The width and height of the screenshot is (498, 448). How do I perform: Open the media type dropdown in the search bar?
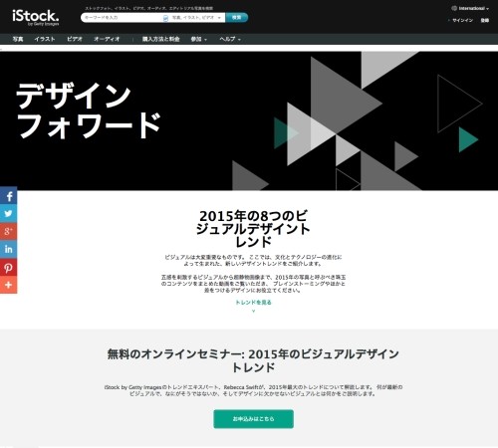(x=196, y=18)
